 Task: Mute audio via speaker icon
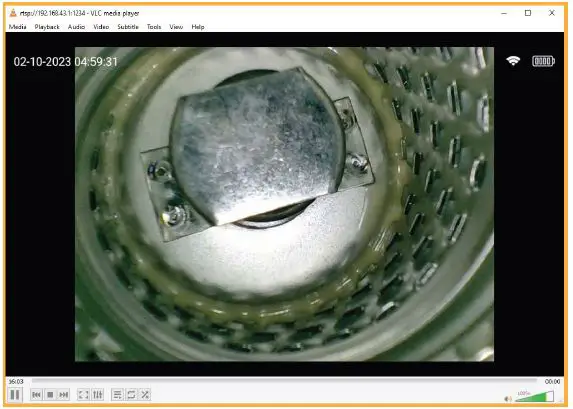point(508,398)
